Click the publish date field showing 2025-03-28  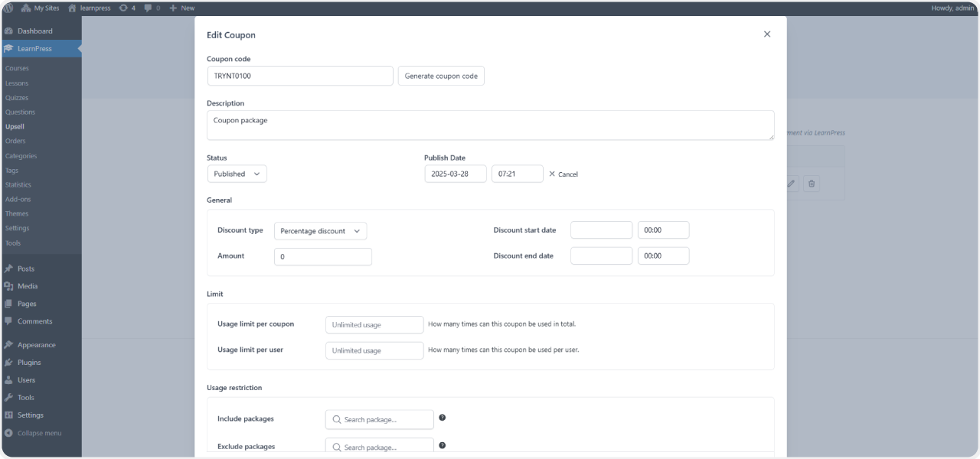click(x=455, y=174)
